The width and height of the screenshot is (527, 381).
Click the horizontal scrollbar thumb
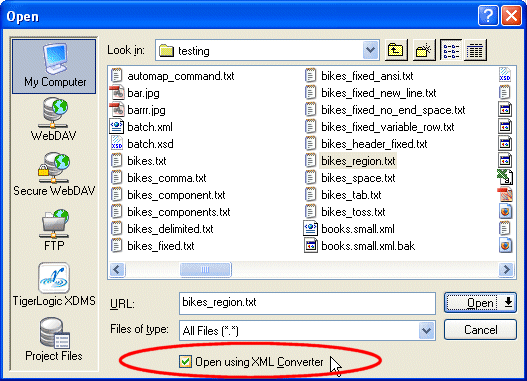(x=205, y=269)
